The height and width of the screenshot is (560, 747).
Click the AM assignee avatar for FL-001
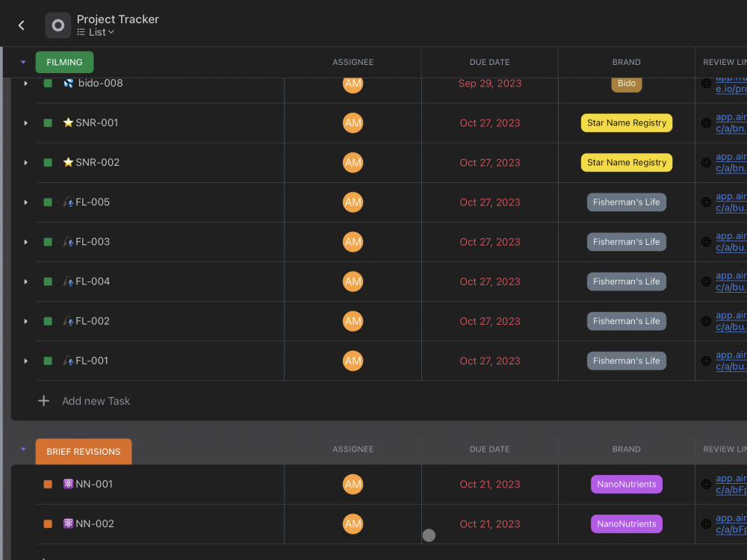pyautogui.click(x=353, y=361)
